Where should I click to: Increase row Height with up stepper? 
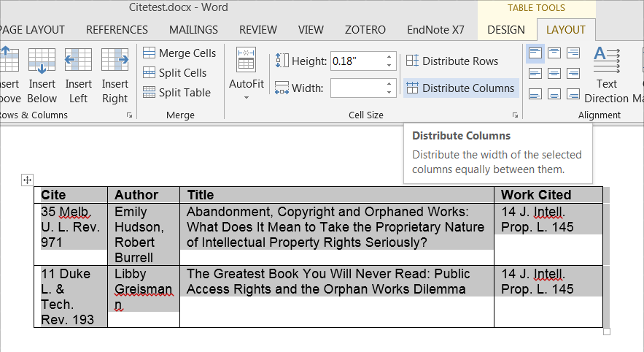click(x=389, y=57)
